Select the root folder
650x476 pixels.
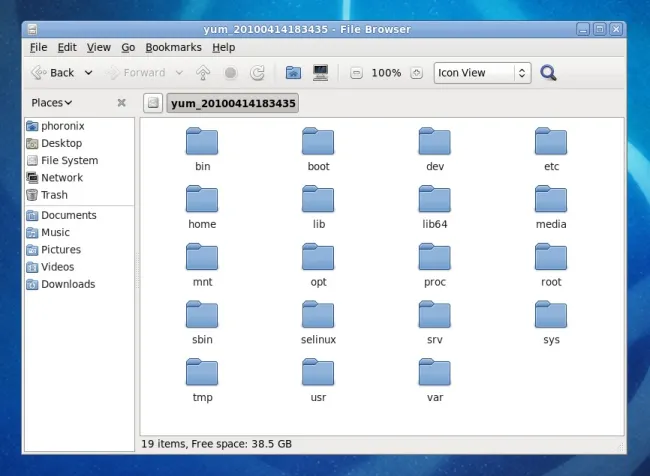[x=551, y=265]
